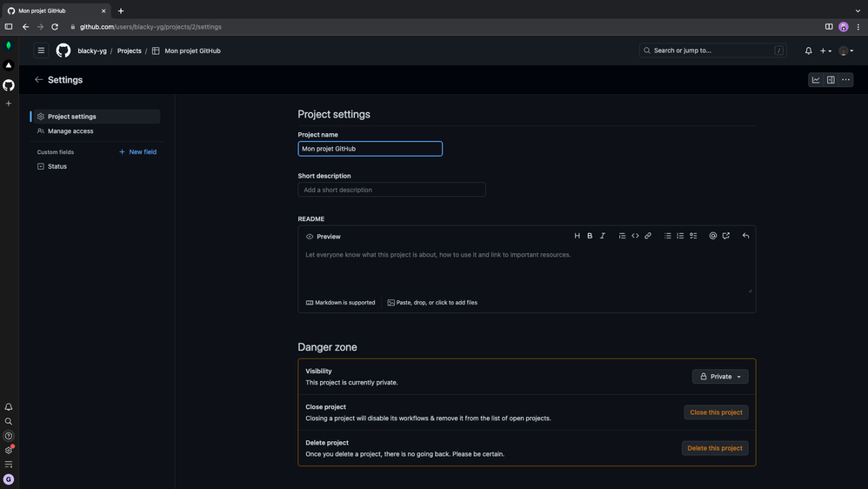Select Manage access in sidebar

tap(70, 131)
